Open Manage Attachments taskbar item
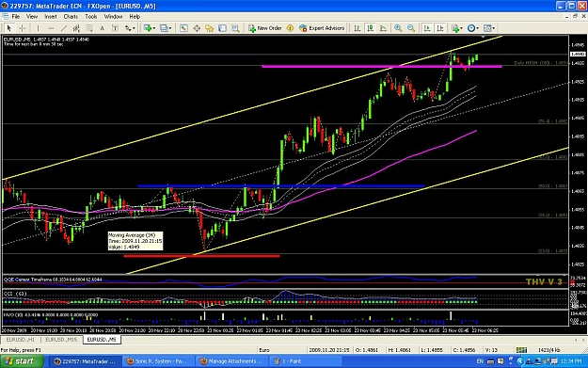The width and height of the screenshot is (588, 368). point(231,361)
